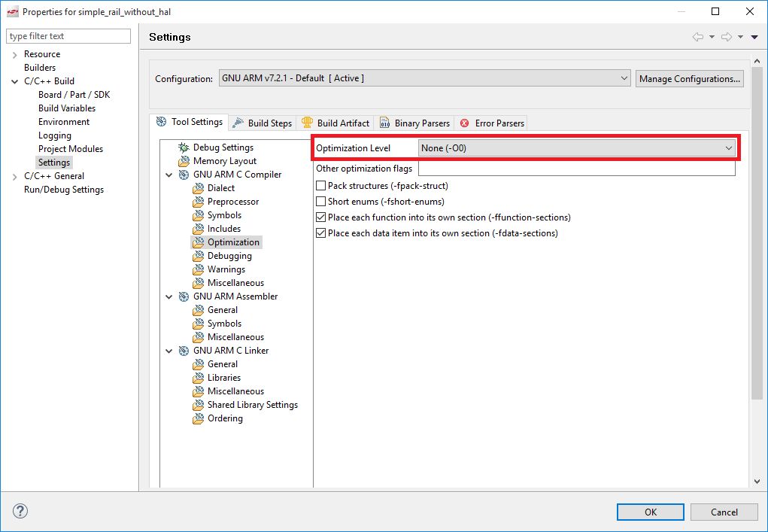Enable Short enums (-fshort-enums) checkbox
The width and height of the screenshot is (768, 532).
pyautogui.click(x=321, y=202)
